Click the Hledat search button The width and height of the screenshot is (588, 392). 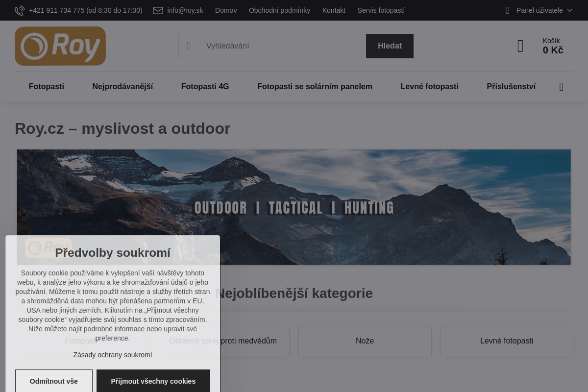390,46
